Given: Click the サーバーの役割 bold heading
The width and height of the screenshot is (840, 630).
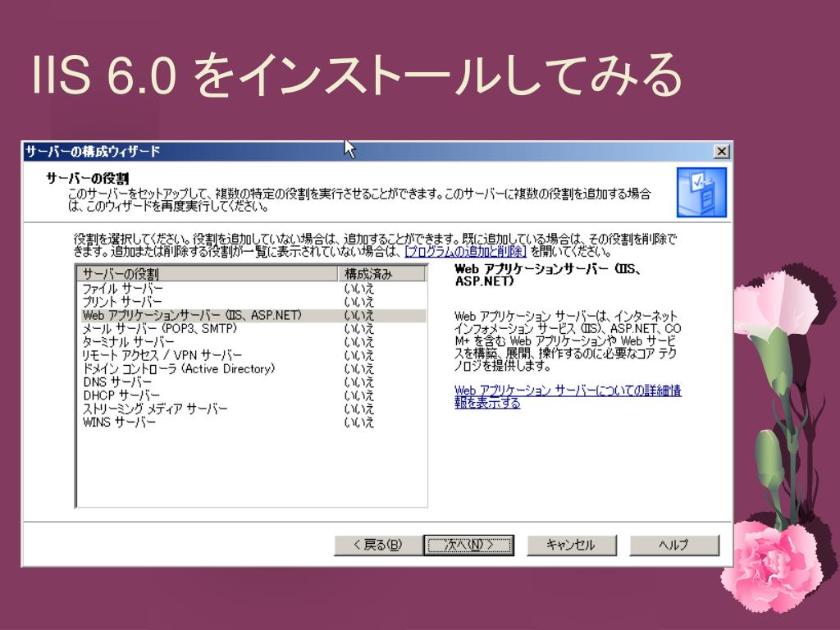Looking at the screenshot, I should [x=87, y=178].
